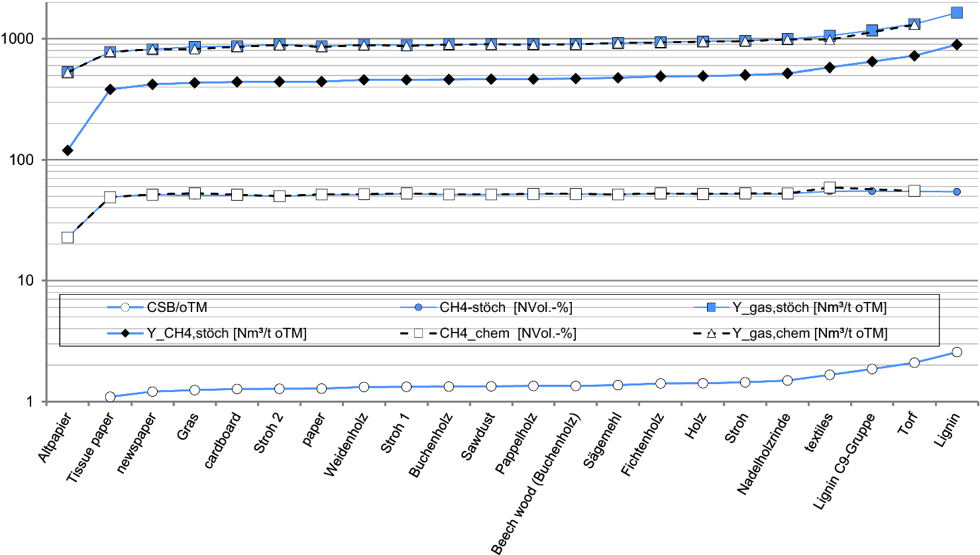This screenshot has width=980, height=555.
Task: Click the Altpapier x-axis category label
Action: pos(54,438)
